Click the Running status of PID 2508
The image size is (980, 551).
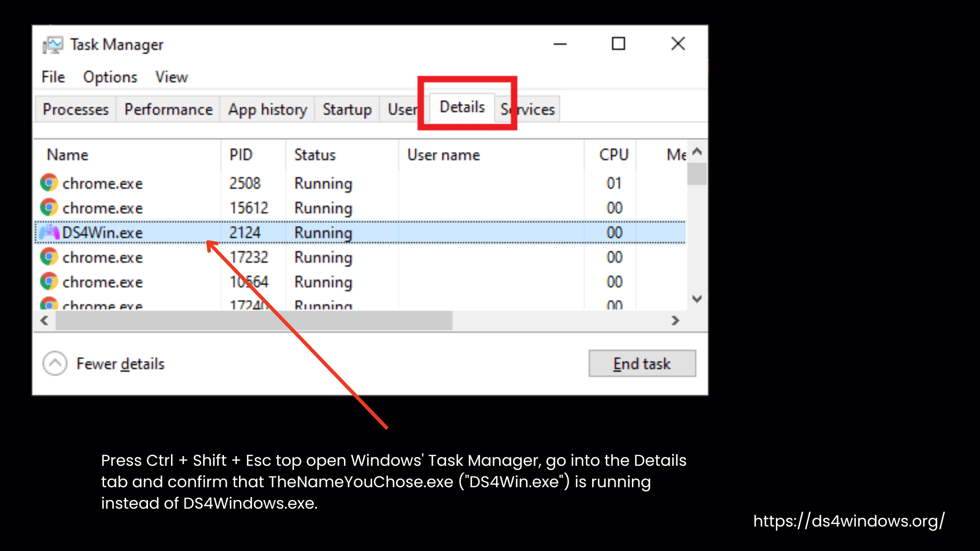323,184
